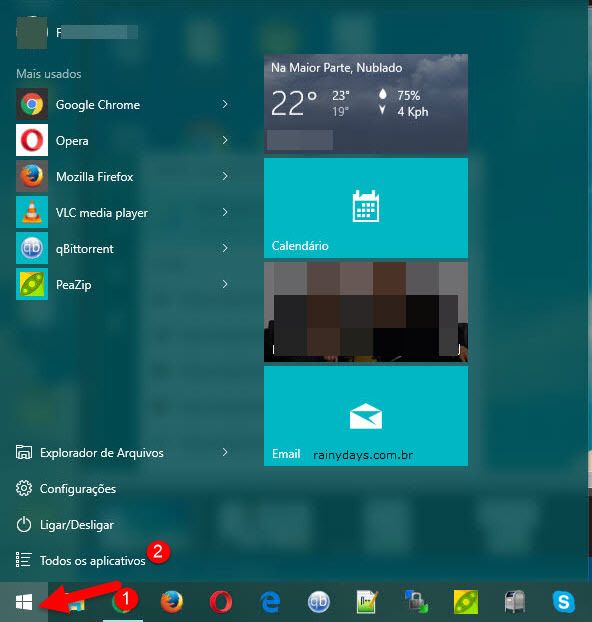Open Configurações
592x622 pixels.
pos(78,489)
